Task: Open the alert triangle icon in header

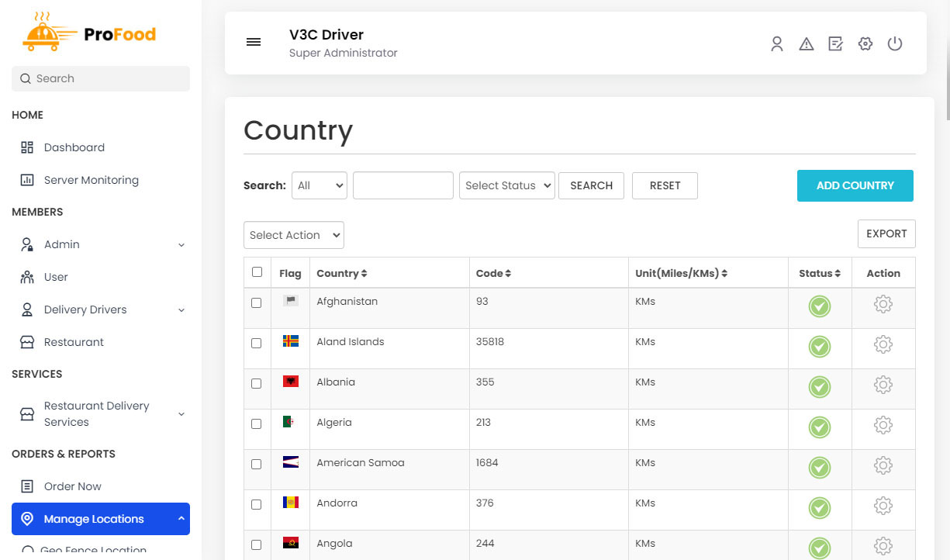Action: pos(807,44)
